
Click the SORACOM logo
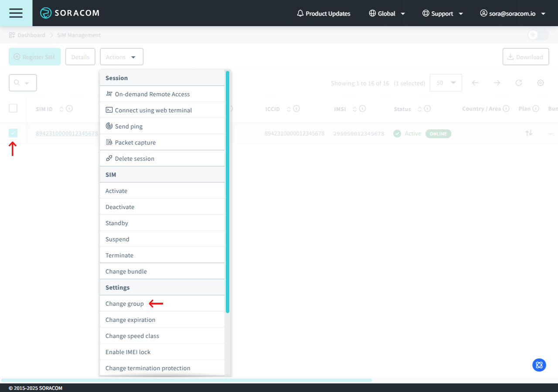tap(70, 13)
